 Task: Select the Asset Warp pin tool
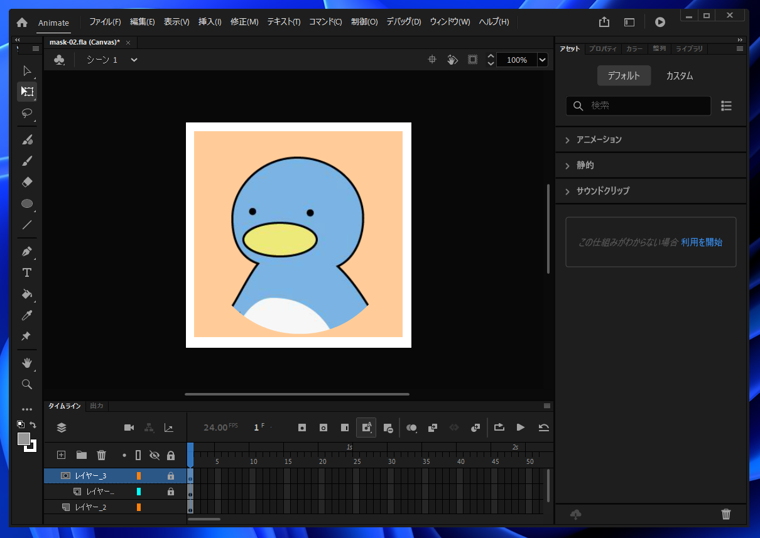click(x=27, y=336)
